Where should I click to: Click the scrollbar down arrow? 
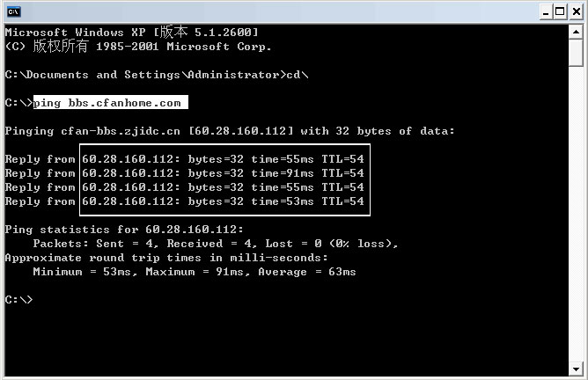577,369
